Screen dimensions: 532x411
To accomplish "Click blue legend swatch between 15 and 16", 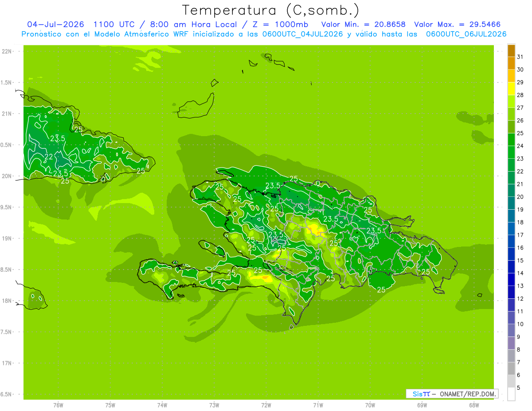I will (511, 254).
